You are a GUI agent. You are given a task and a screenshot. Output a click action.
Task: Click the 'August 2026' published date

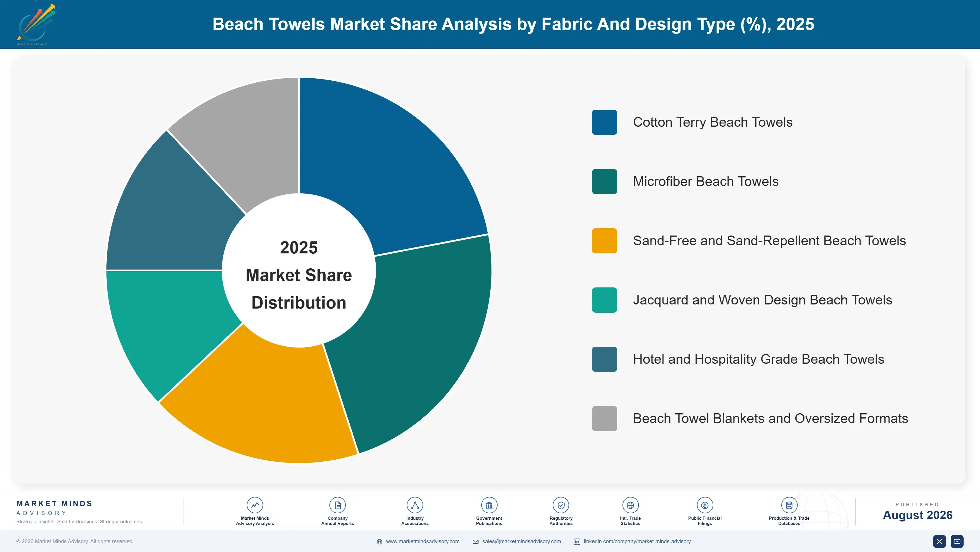click(917, 515)
